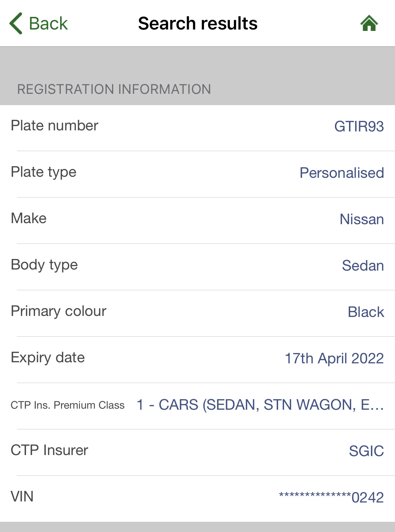
Task: Tap the SGIC insurer value
Action: pyautogui.click(x=366, y=451)
